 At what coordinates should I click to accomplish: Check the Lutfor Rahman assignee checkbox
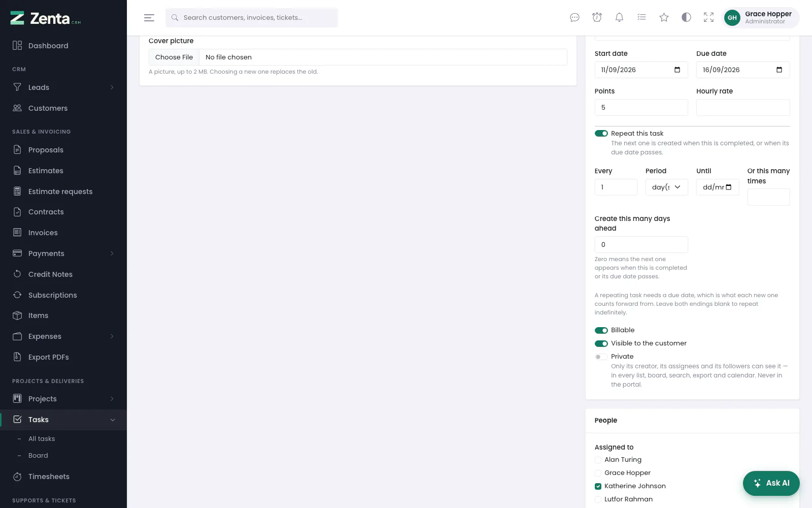(x=598, y=500)
